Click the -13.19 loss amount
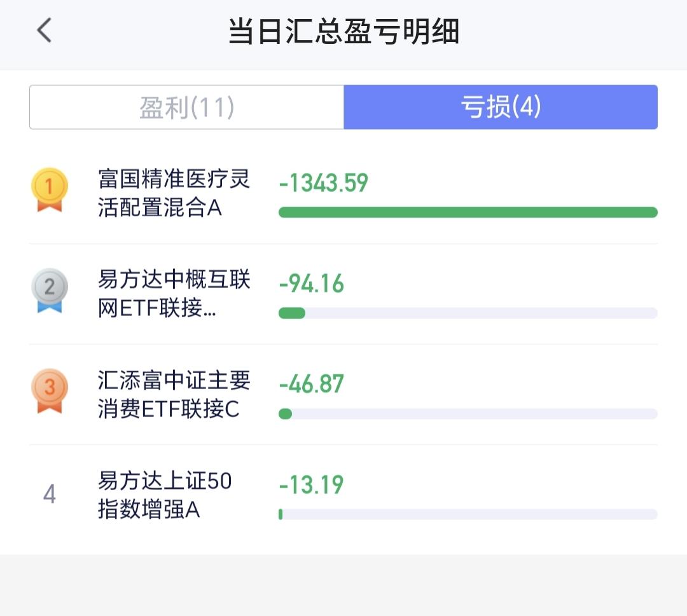687x616 pixels. (x=311, y=485)
